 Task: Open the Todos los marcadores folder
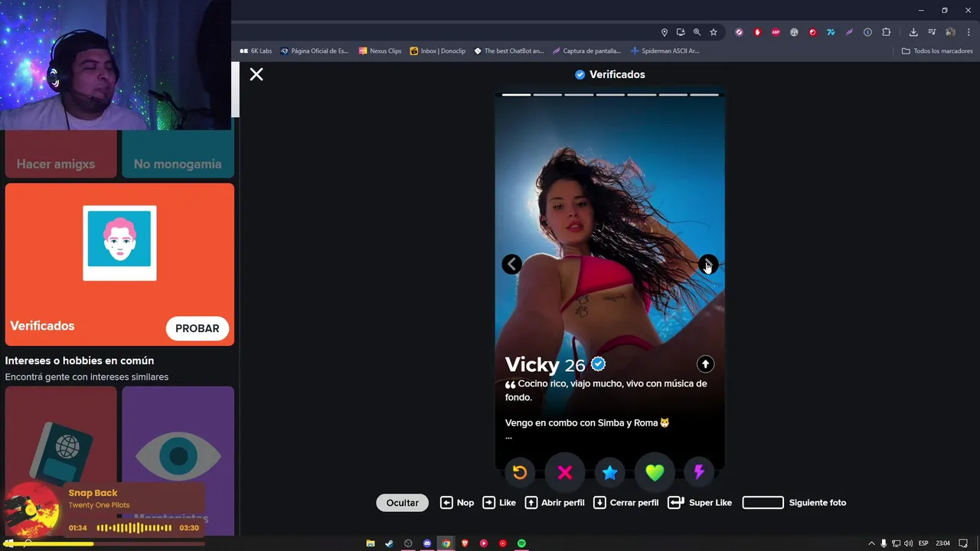pos(937,51)
